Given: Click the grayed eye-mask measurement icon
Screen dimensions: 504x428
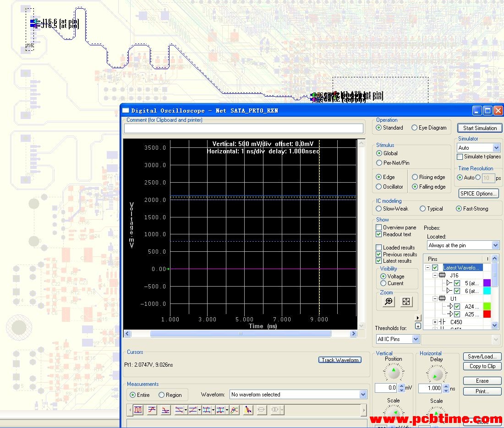Looking at the screenshot, I should pyautogui.click(x=275, y=410).
